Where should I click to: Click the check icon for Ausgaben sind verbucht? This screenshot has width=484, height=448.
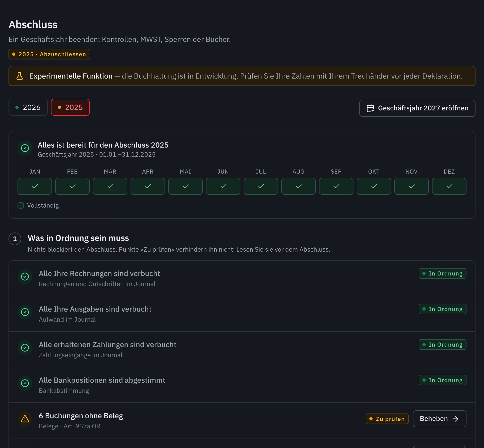(x=25, y=312)
